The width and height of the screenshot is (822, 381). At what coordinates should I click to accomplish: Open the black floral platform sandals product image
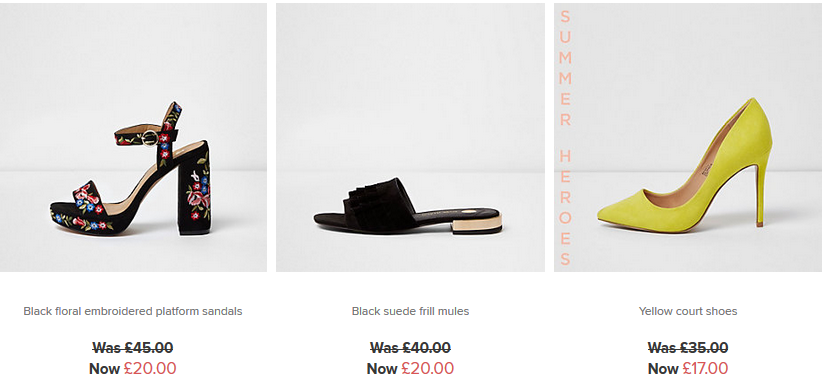(x=133, y=137)
